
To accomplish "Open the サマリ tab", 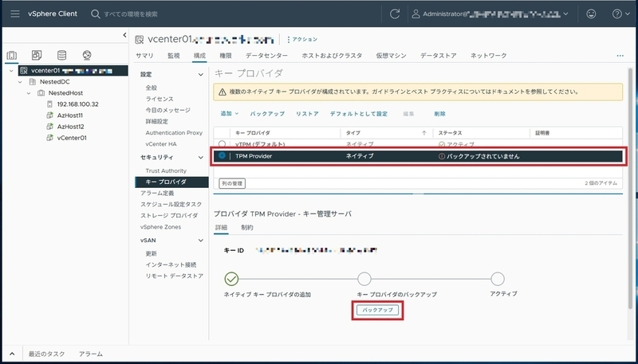I will pos(144,56).
